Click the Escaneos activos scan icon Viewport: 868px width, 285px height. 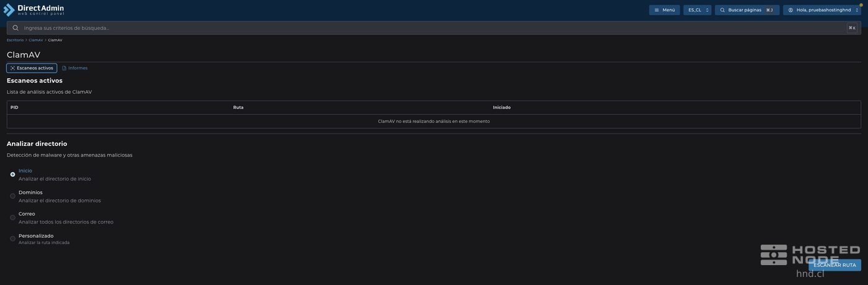point(12,68)
